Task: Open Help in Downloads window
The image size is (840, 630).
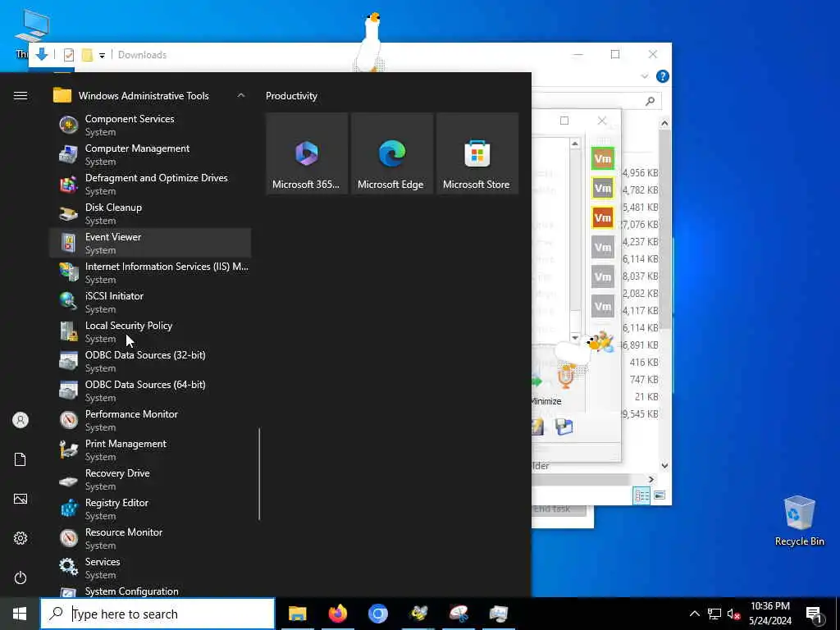Action: click(x=663, y=76)
